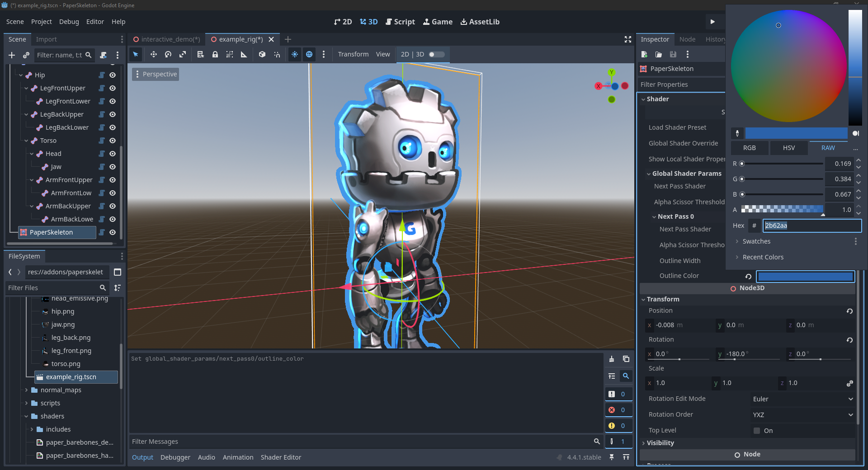Click the FileSystem split mode icon

point(118,272)
